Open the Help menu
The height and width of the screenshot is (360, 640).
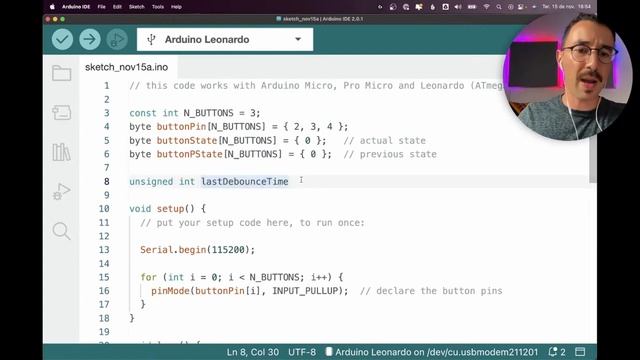(176, 7)
